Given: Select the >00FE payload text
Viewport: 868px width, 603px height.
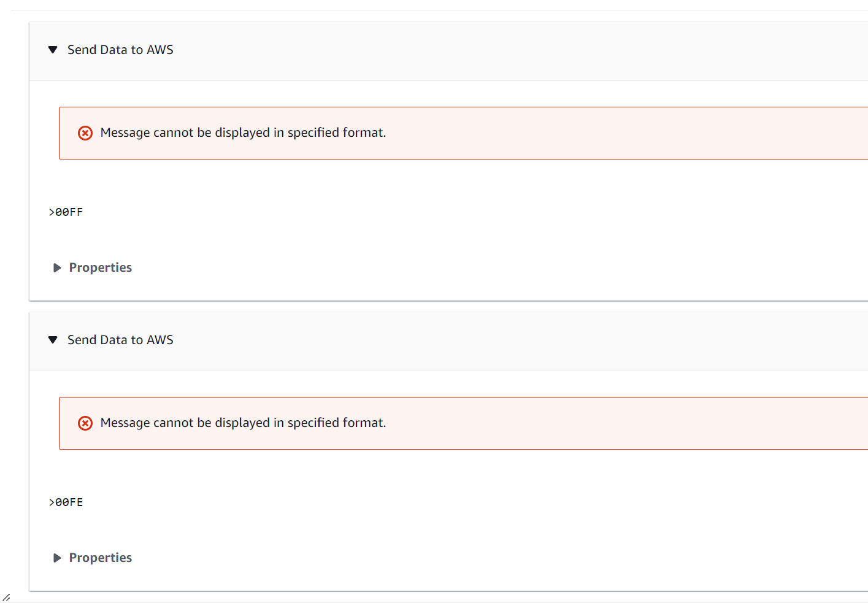Looking at the screenshot, I should [x=66, y=502].
